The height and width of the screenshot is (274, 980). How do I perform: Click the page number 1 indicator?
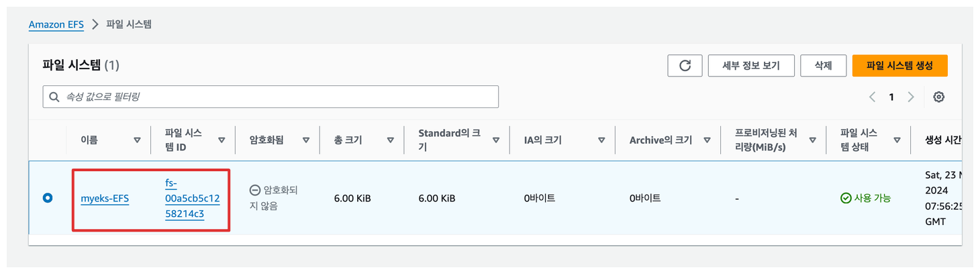click(x=891, y=97)
